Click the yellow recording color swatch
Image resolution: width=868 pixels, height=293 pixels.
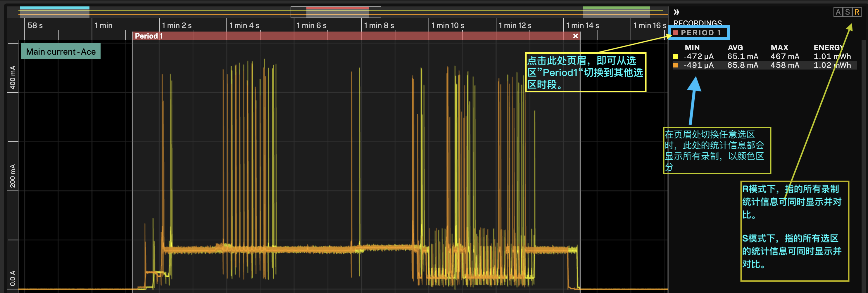675,56
